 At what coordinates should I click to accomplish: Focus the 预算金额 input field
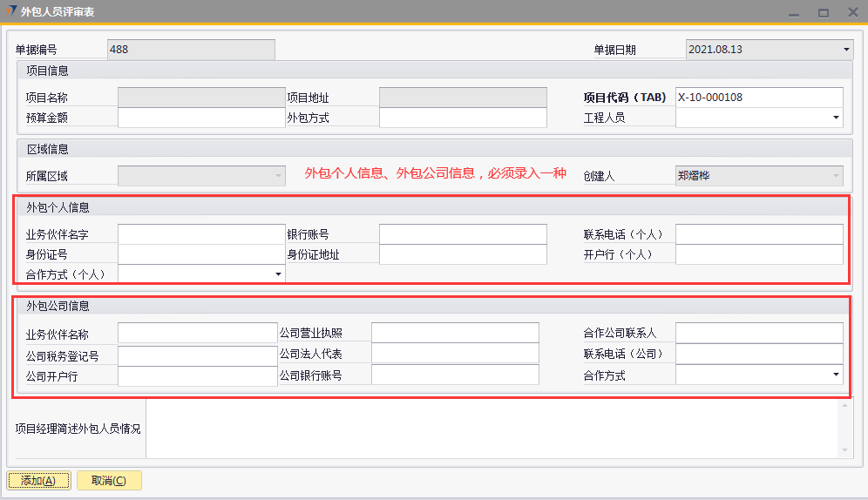(x=201, y=118)
